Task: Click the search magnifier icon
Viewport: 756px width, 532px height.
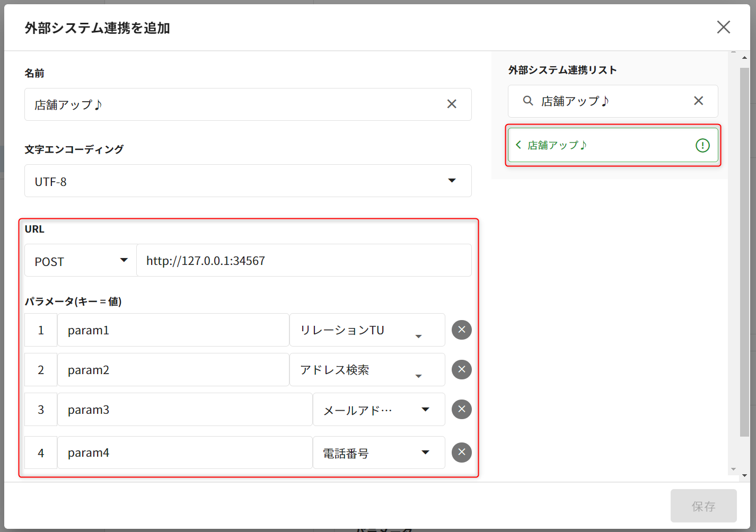Action: point(528,101)
